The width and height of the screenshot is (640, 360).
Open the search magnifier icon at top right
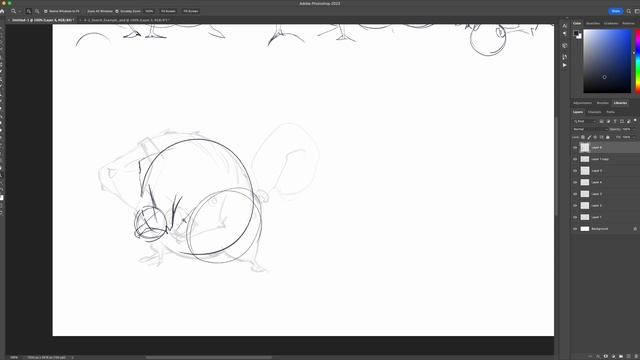click(x=629, y=11)
